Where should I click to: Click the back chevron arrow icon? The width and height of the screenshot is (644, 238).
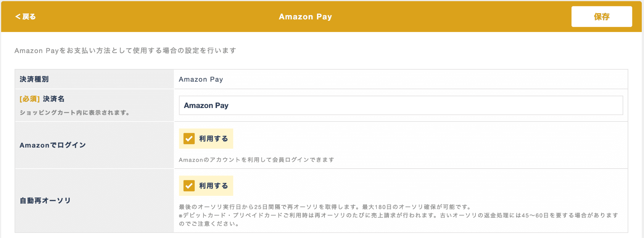pos(18,17)
